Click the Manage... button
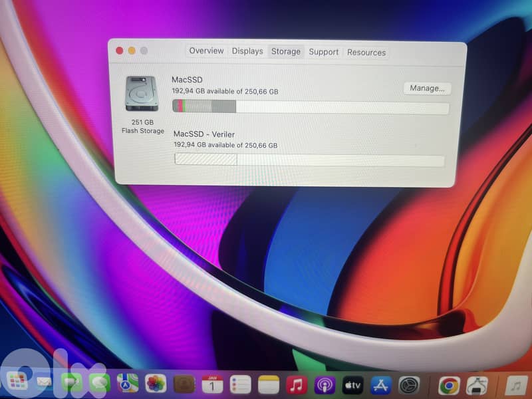 coord(427,88)
